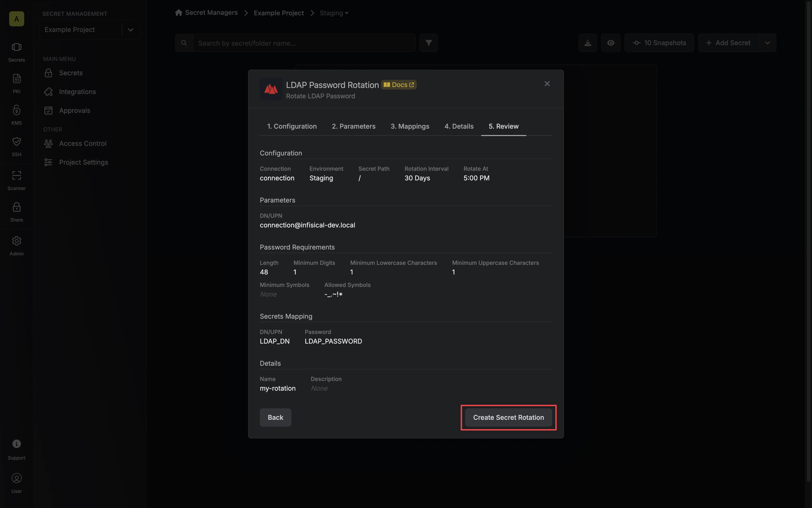Click the password Length value 48

tap(264, 272)
